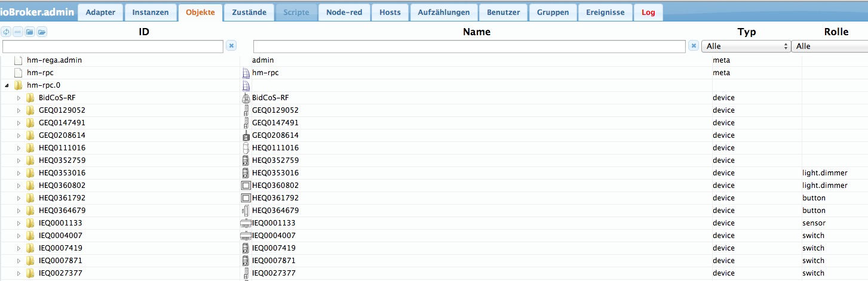This screenshot has height=281, width=868.
Task: Focus the ID filter input field
Action: (113, 46)
